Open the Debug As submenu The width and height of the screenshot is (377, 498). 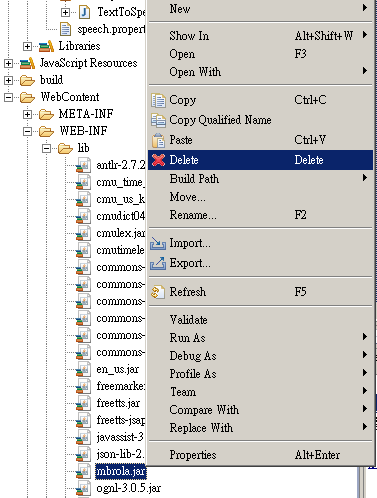pos(260,356)
